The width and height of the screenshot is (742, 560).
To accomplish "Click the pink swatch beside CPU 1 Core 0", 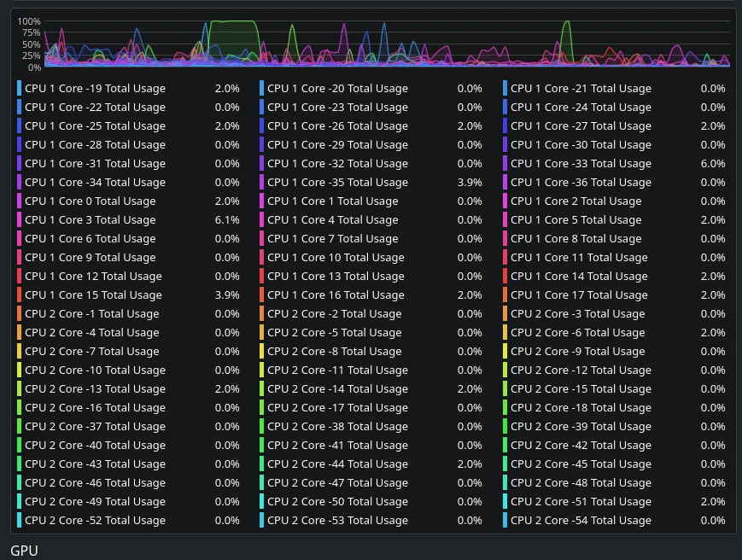I will (19, 201).
